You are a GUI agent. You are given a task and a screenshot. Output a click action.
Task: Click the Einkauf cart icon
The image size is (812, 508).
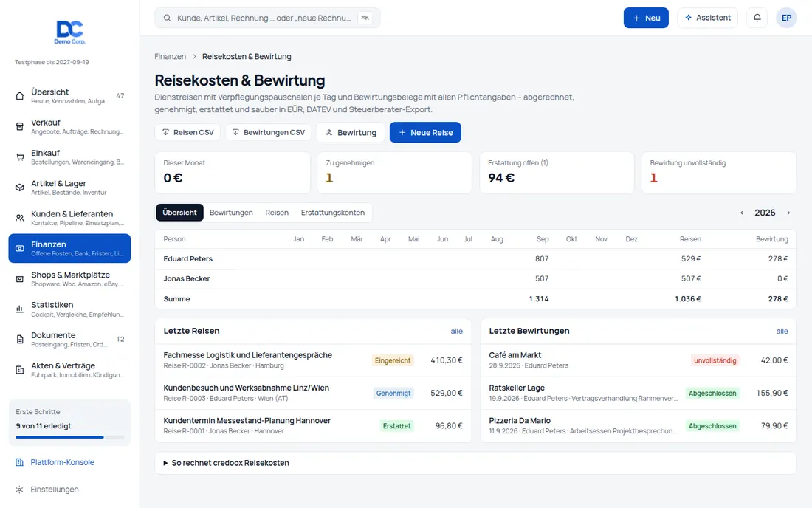pyautogui.click(x=20, y=157)
